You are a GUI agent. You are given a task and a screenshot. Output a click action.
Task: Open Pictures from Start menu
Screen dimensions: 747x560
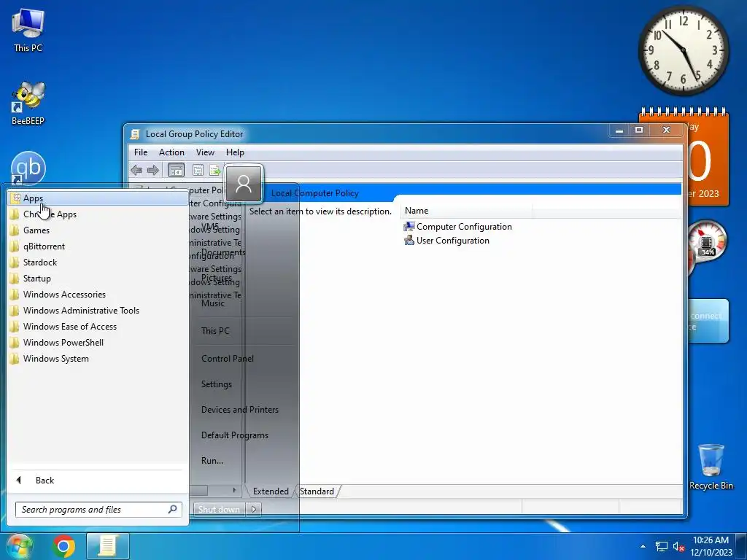(x=216, y=278)
